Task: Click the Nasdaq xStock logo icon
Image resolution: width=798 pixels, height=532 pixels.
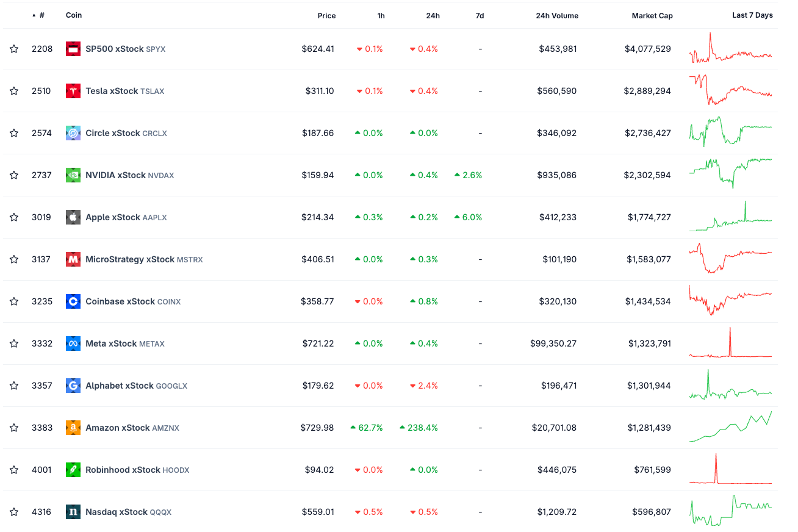Action: [x=73, y=512]
